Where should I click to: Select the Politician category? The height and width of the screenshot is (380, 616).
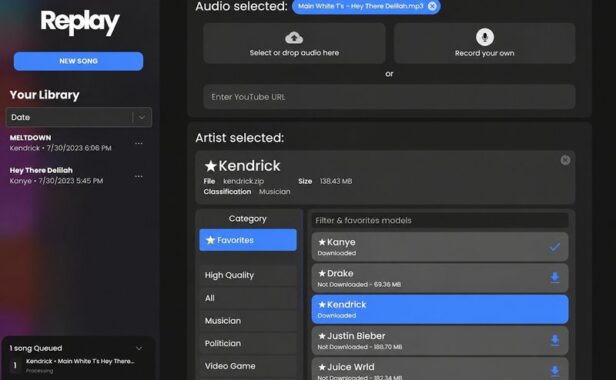point(248,343)
